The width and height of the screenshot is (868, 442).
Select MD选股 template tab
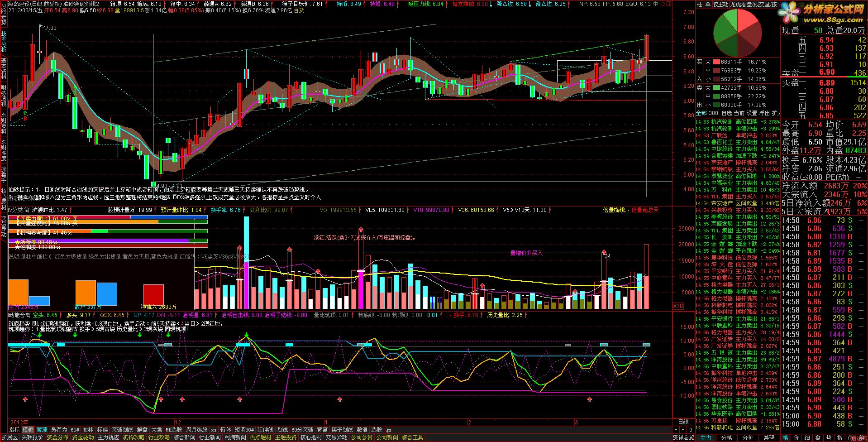[173, 429]
